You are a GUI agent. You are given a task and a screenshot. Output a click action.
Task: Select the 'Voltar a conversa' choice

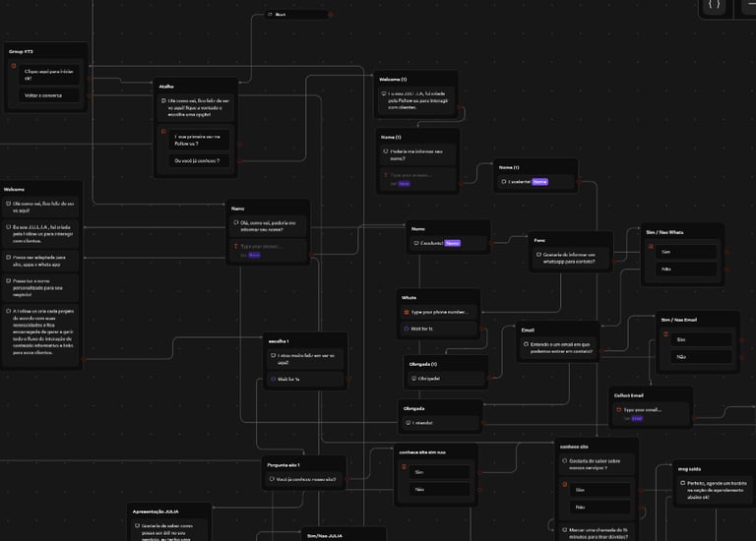point(48,95)
